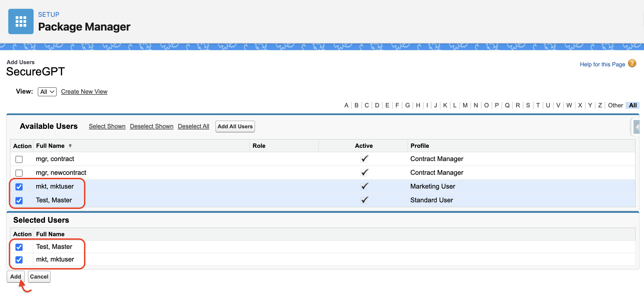The width and height of the screenshot is (644, 294).
Task: Click the Cancel button
Action: pos(39,277)
